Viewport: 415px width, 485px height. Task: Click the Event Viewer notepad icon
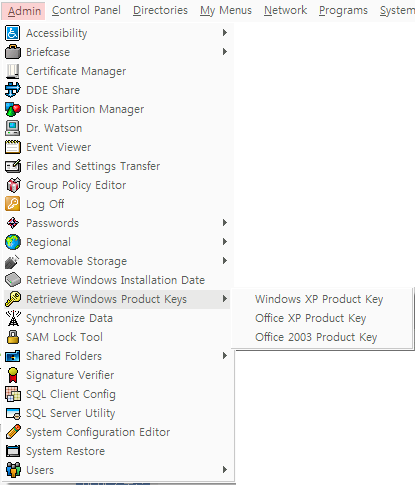pyautogui.click(x=13, y=147)
